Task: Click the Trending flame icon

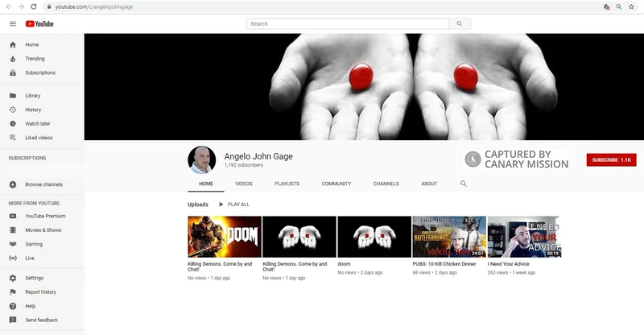Action: coord(13,59)
